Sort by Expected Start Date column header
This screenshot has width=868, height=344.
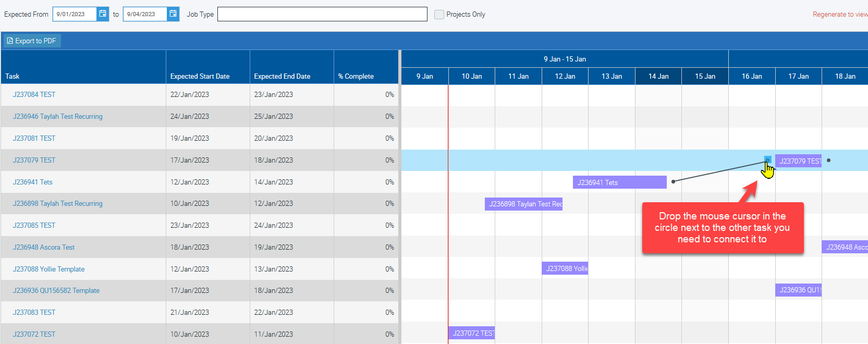pyautogui.click(x=200, y=76)
